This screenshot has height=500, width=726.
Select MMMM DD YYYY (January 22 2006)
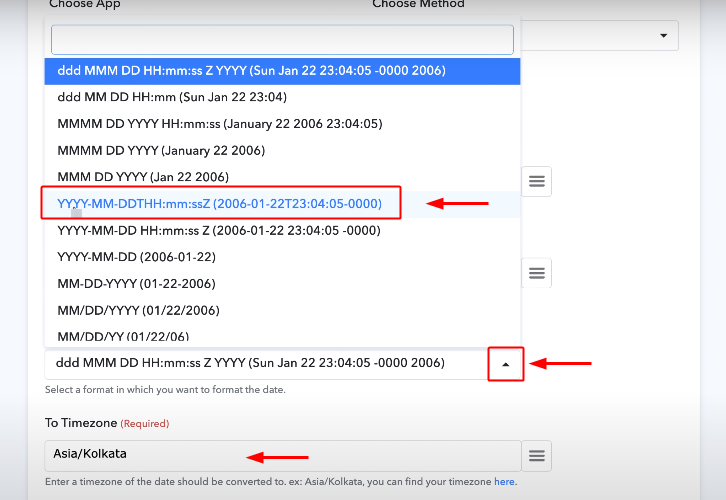pos(282,150)
